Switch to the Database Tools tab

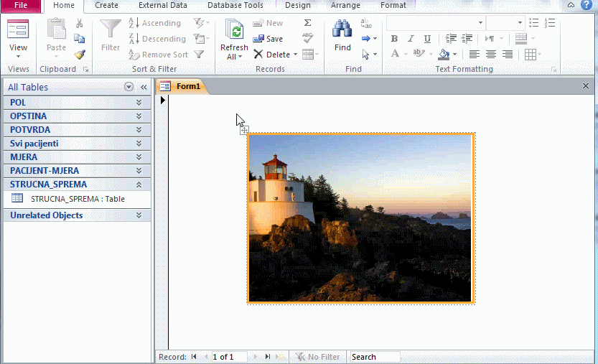235,5
